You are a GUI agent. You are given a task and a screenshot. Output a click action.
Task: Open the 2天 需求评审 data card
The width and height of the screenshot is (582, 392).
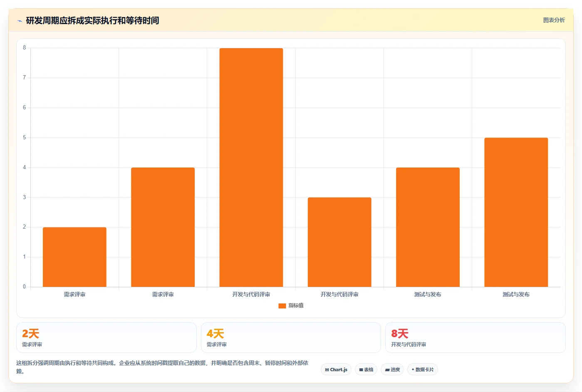pos(106,338)
